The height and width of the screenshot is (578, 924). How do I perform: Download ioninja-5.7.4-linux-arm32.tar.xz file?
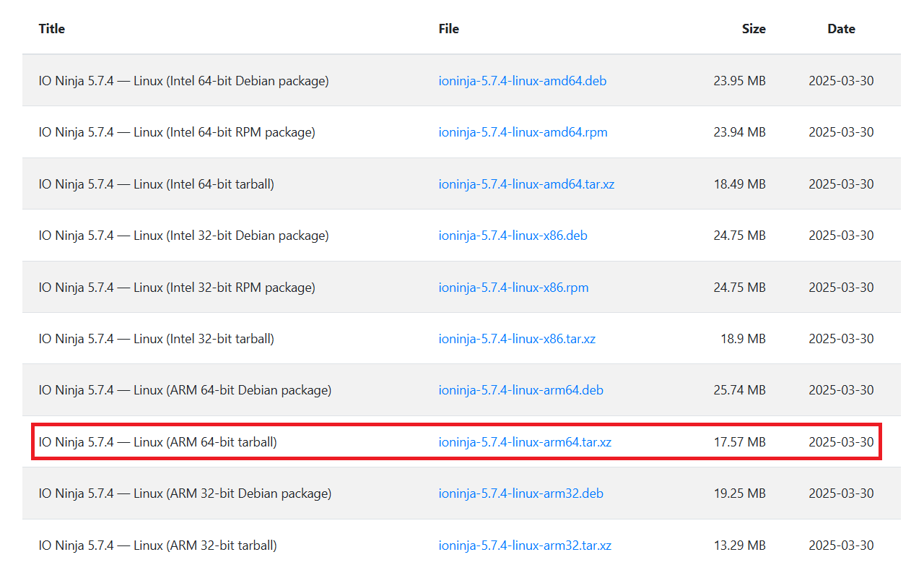(526, 545)
